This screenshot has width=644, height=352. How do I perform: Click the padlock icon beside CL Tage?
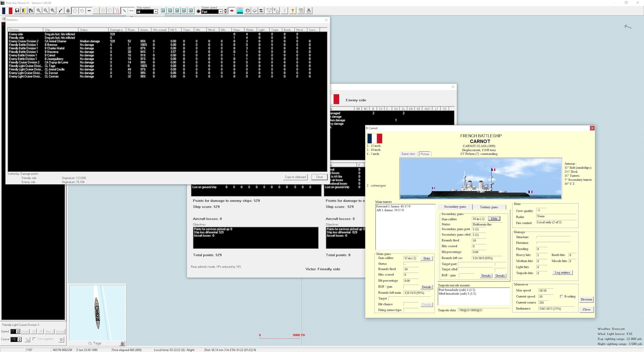pos(122,343)
